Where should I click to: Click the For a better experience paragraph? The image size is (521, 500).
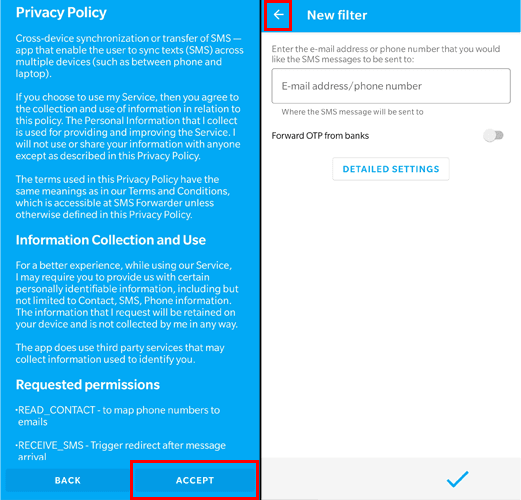pyautogui.click(x=127, y=295)
